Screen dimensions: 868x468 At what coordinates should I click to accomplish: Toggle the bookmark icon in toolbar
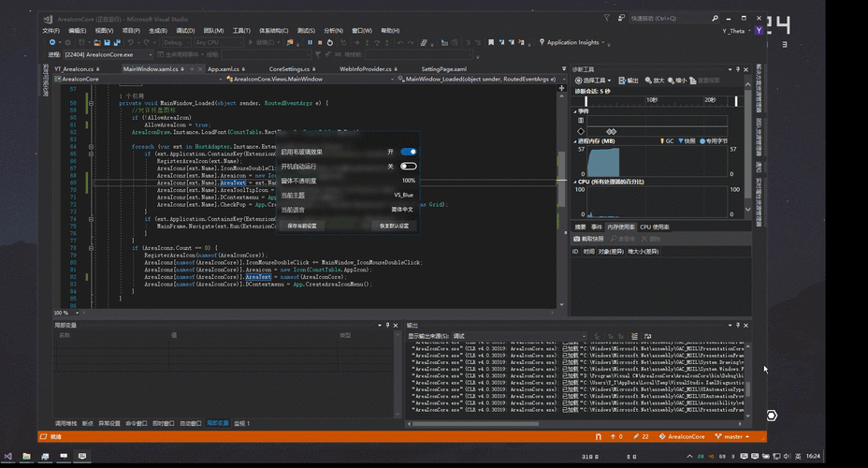pyautogui.click(x=491, y=42)
